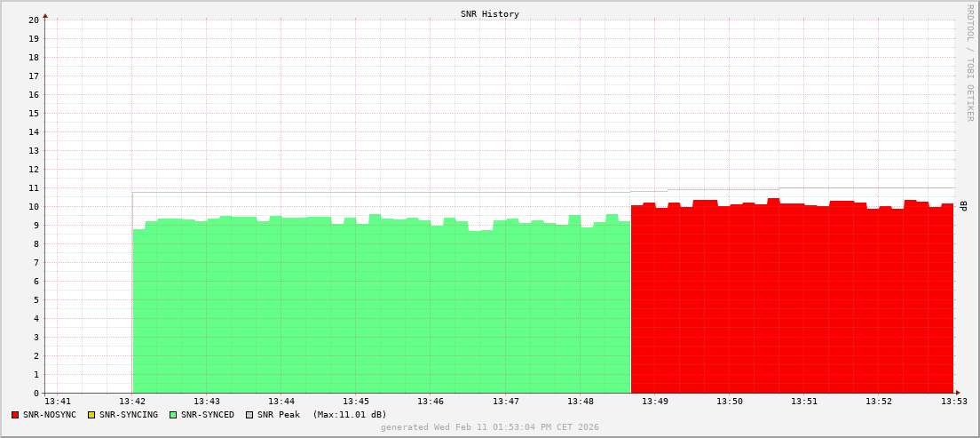Viewport: 980px width, 438px height.
Task: Click the green SNR-SYNCED legend swatch
Action: tap(173, 415)
